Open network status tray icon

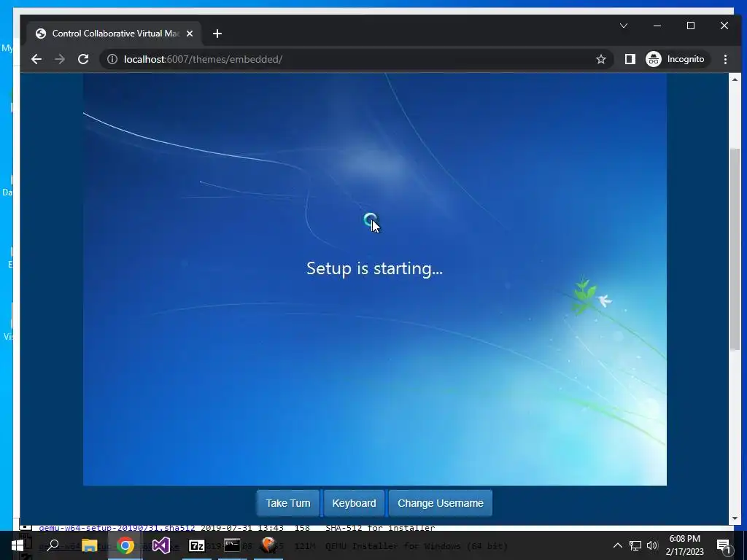tap(635, 545)
